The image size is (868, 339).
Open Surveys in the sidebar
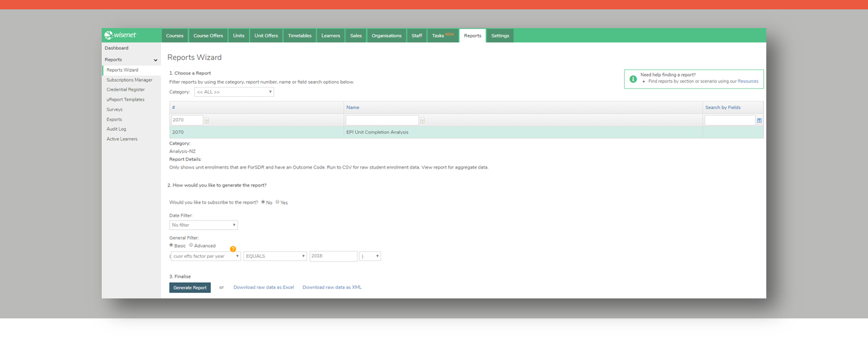click(x=114, y=109)
